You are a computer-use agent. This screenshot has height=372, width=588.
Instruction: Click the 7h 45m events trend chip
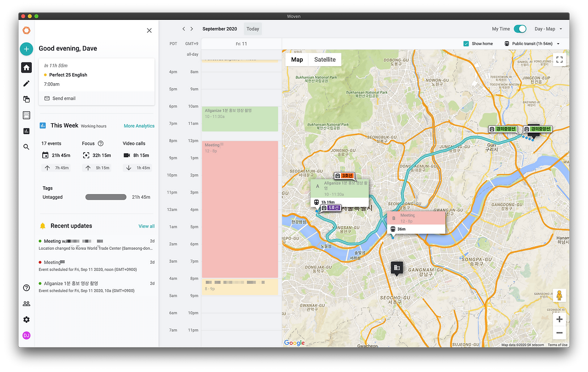point(57,168)
